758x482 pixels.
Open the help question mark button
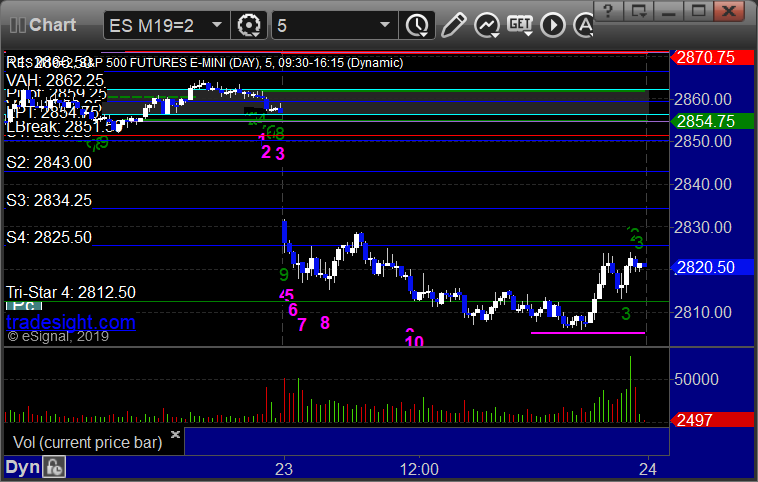pos(608,11)
